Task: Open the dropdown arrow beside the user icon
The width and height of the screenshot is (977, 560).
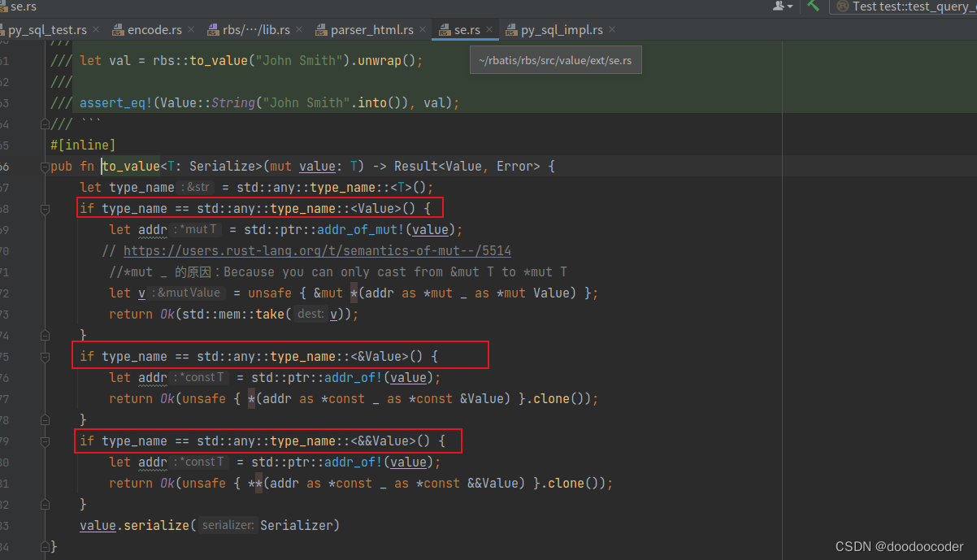Action: click(790, 7)
